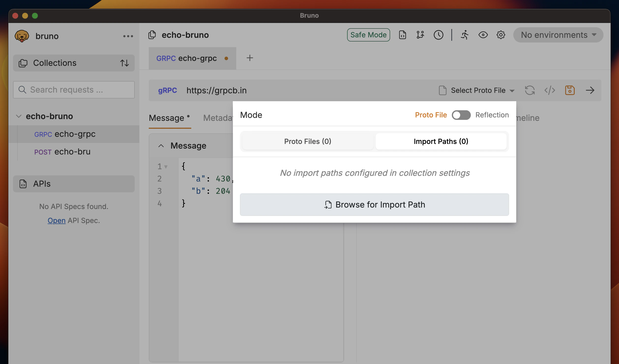The image size is (619, 364).
Task: Click the search requests input field
Action: coord(74,90)
